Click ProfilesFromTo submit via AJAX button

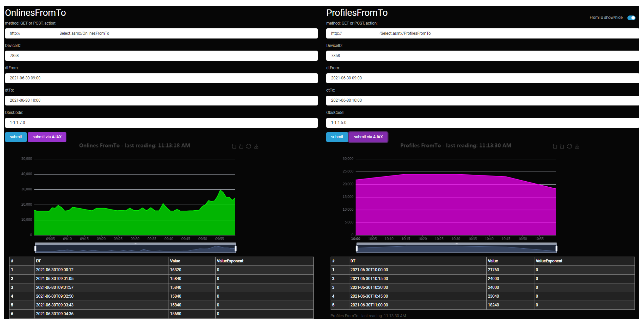point(368,137)
